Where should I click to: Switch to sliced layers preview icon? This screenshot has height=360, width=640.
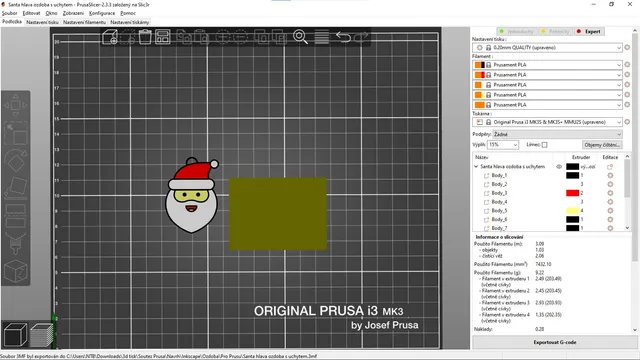pyautogui.click(x=41, y=335)
